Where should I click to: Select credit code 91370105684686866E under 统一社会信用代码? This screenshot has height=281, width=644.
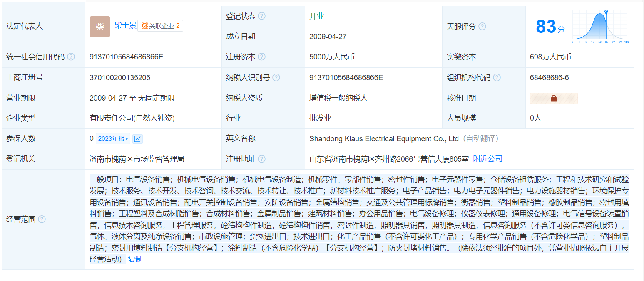pyautogui.click(x=126, y=57)
